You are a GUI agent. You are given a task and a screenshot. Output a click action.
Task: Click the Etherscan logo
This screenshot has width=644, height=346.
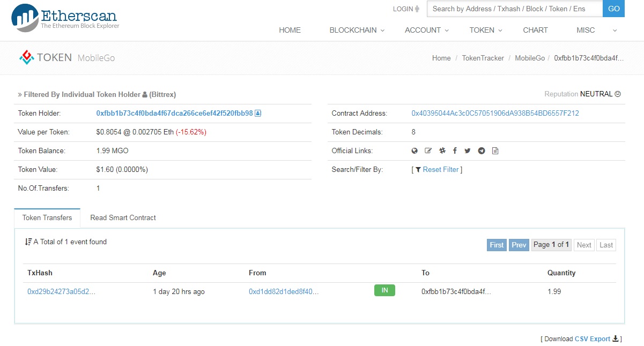65,17
